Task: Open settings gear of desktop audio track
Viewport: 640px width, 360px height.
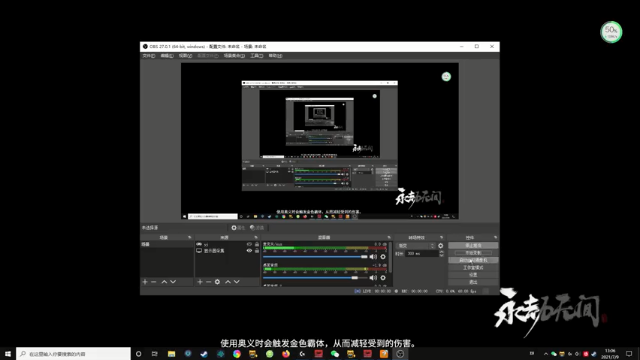Action: click(383, 278)
